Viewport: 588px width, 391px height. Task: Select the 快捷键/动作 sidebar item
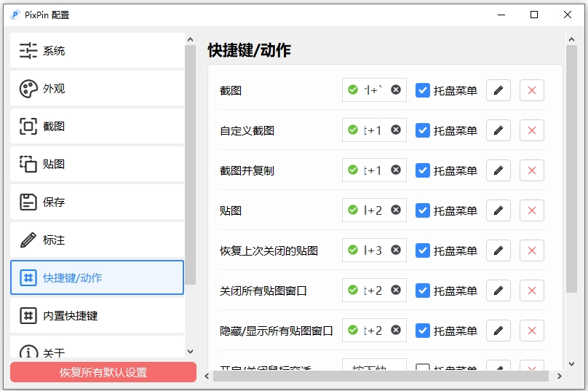97,277
